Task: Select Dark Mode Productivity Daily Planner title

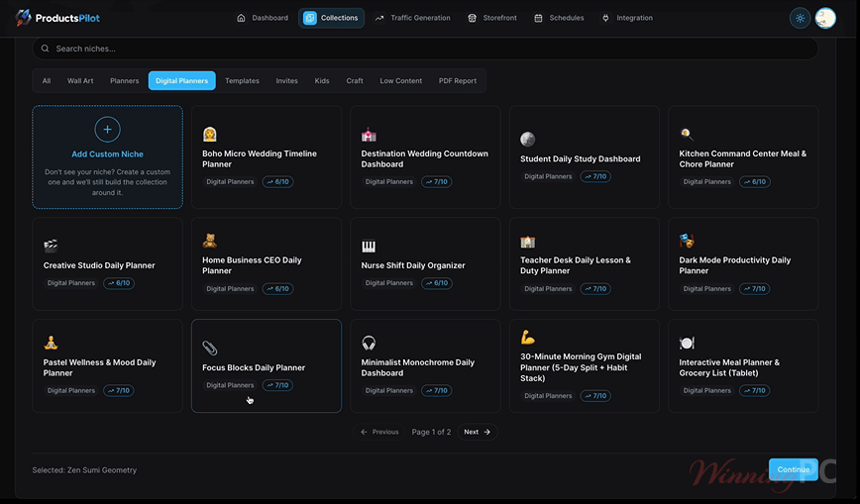Action: point(735,265)
